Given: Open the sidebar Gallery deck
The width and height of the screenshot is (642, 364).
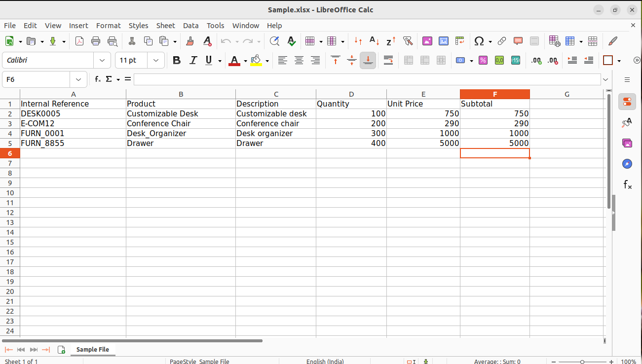Looking at the screenshot, I should [x=627, y=143].
